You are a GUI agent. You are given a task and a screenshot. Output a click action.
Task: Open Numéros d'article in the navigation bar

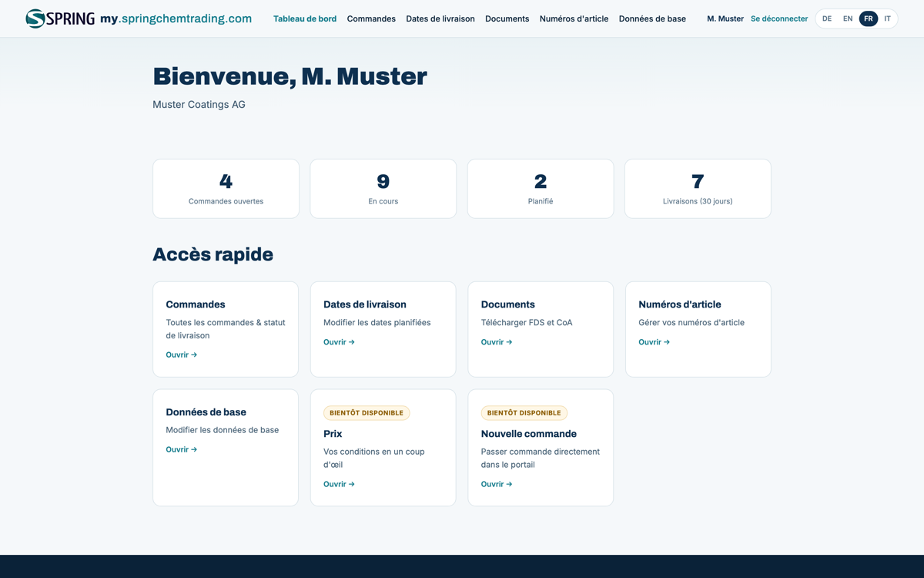point(574,18)
